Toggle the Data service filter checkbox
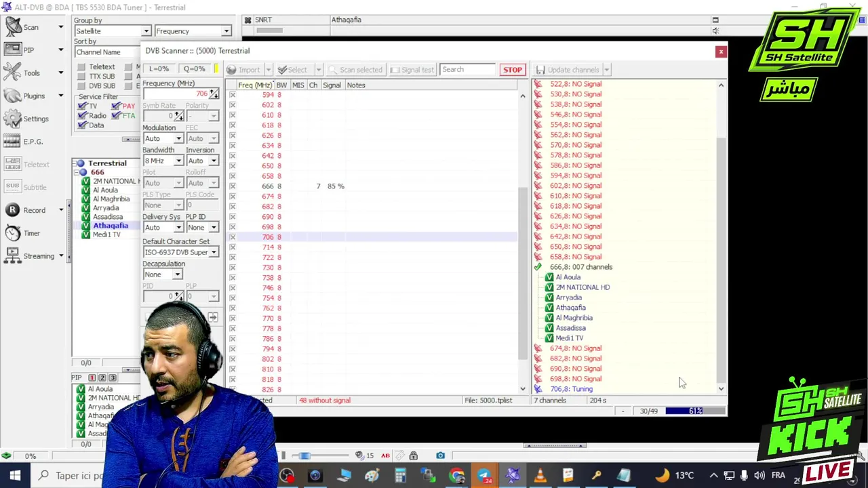This screenshot has width=868, height=488. pos(83,125)
